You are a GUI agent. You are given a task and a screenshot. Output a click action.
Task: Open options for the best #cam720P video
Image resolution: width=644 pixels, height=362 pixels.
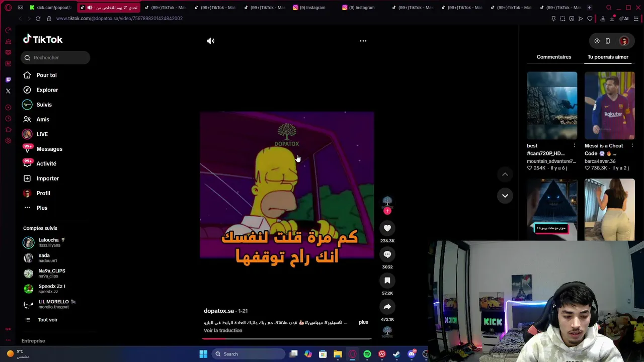coord(574,146)
